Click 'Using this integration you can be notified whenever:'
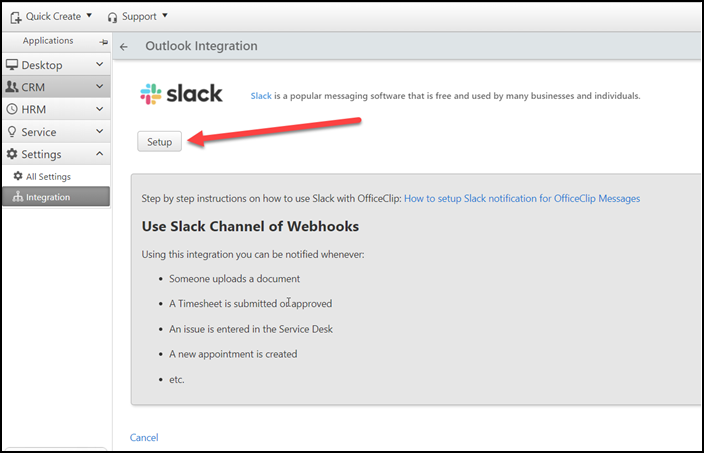 253,255
